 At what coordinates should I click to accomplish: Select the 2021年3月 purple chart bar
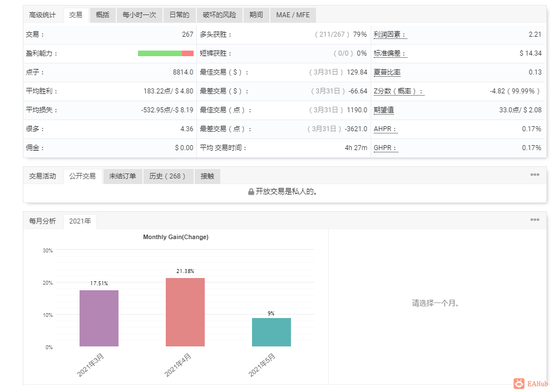[99, 318]
